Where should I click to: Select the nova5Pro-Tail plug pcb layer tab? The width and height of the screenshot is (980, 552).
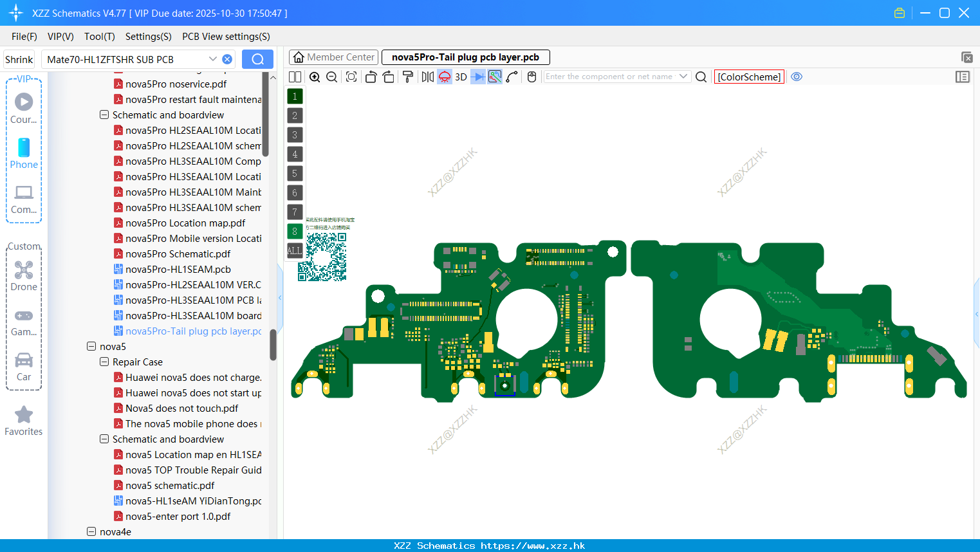[465, 57]
